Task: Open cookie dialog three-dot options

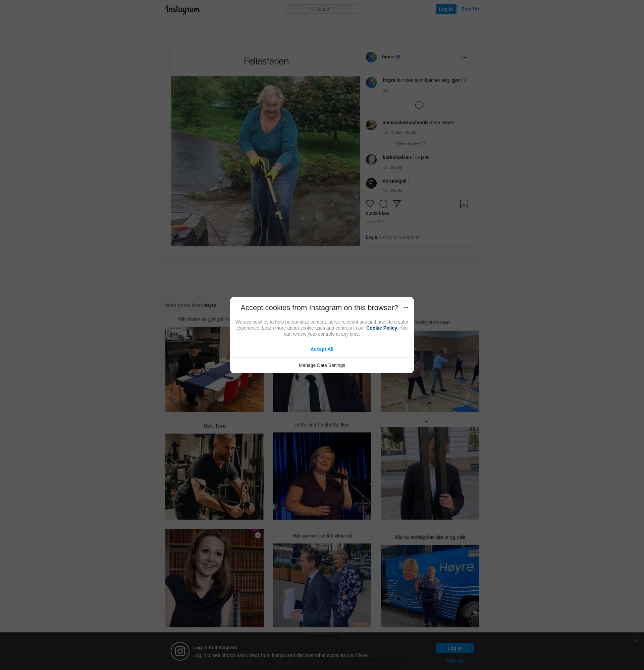Action: pos(406,307)
